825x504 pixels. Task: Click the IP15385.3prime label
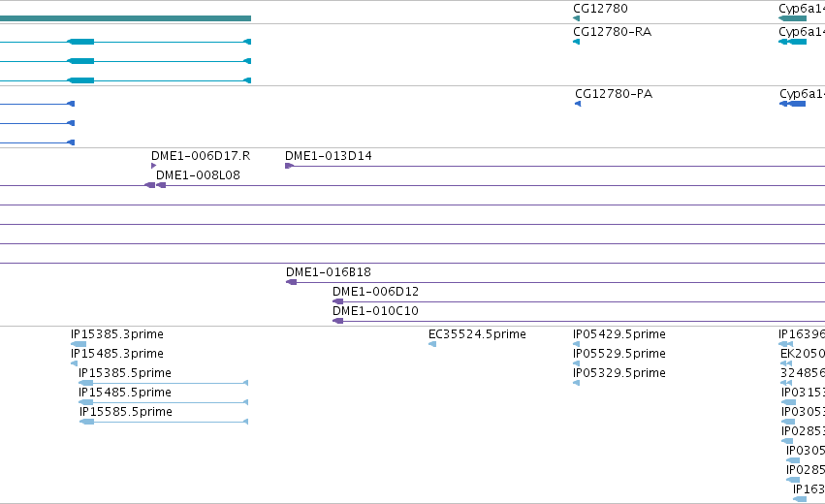pyautogui.click(x=116, y=334)
